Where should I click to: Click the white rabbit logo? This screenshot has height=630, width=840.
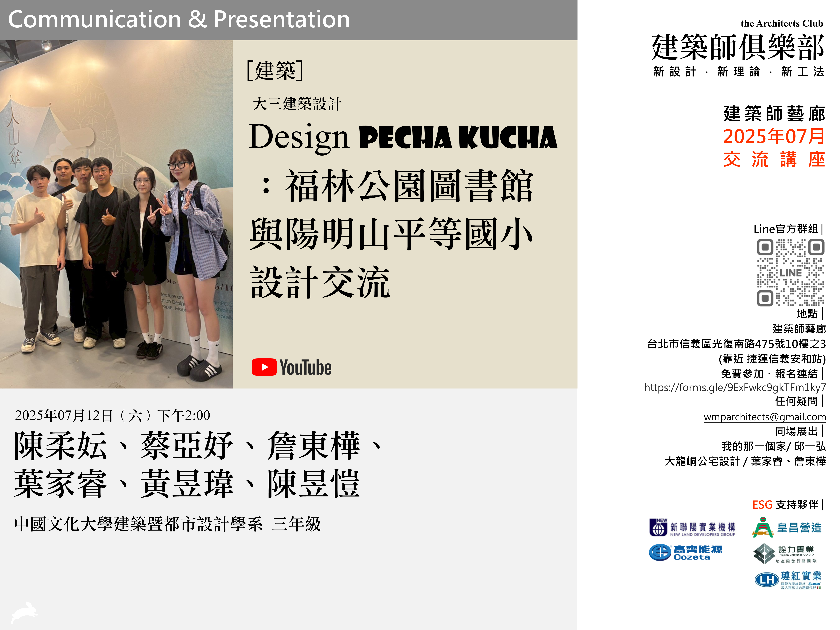pos(24,612)
